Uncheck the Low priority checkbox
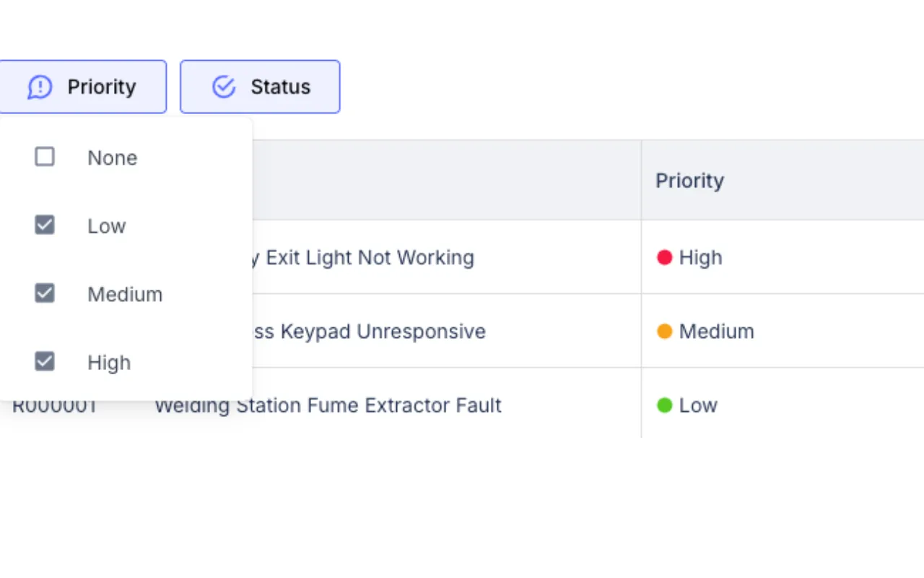 45,225
